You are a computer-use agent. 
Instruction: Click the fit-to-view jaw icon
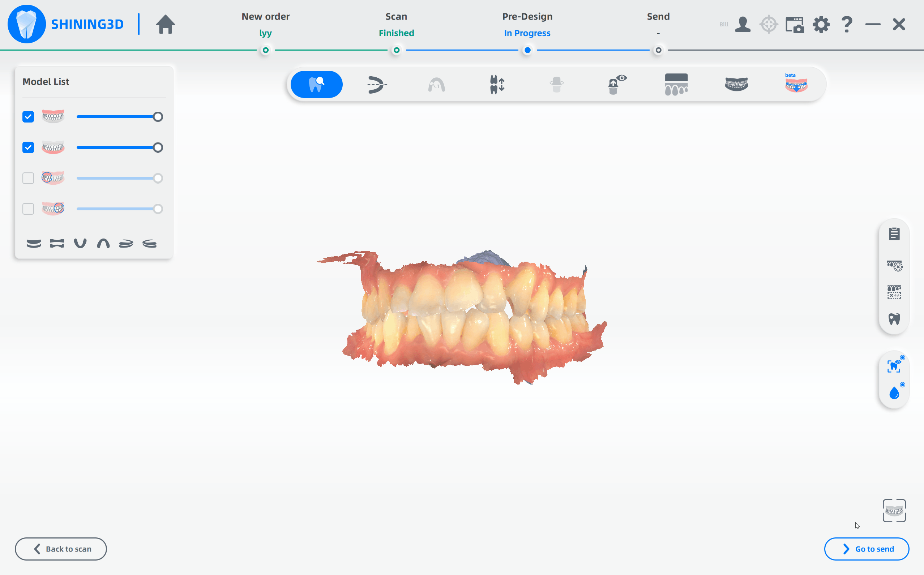point(894,510)
